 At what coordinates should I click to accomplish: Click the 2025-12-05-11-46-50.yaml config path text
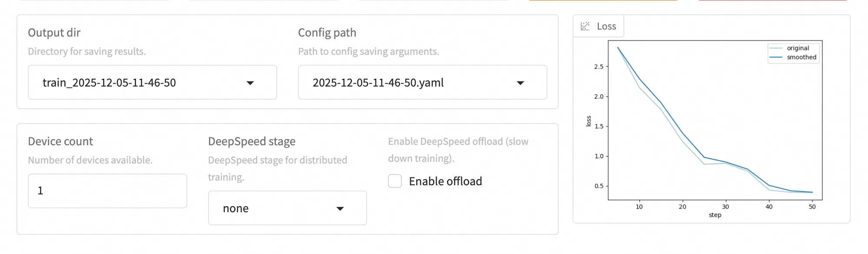click(x=378, y=83)
